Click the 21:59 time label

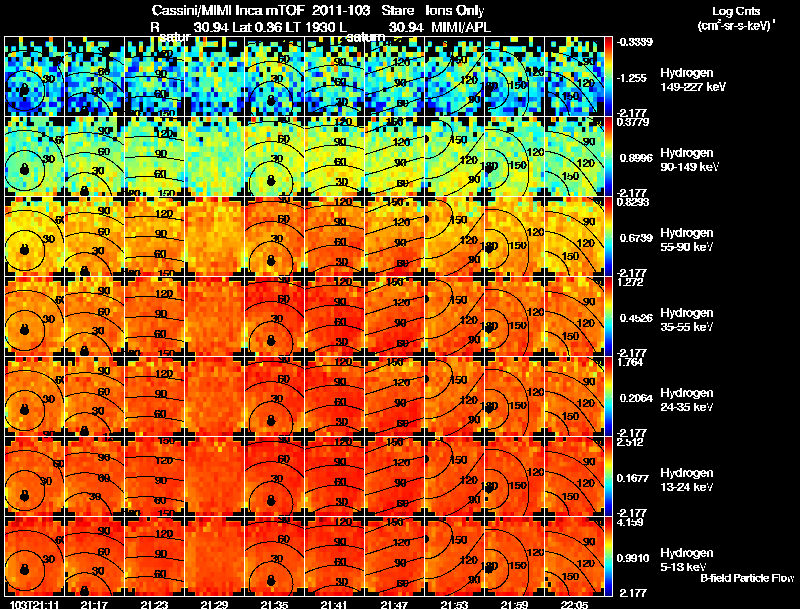(514, 604)
